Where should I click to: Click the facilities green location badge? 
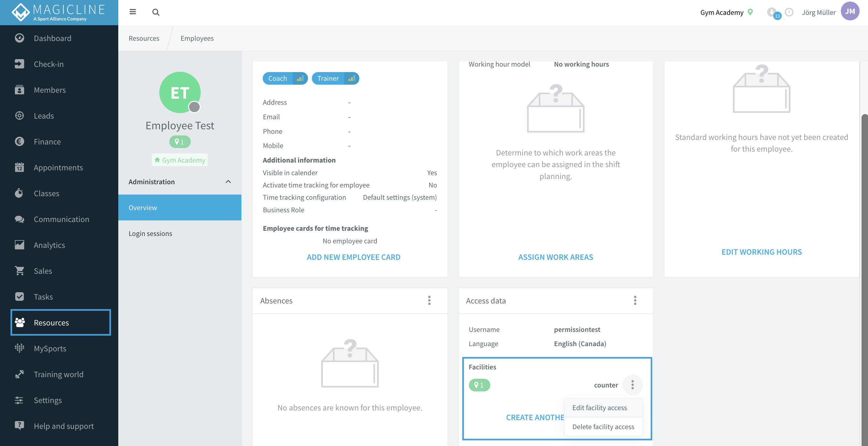pyautogui.click(x=479, y=385)
